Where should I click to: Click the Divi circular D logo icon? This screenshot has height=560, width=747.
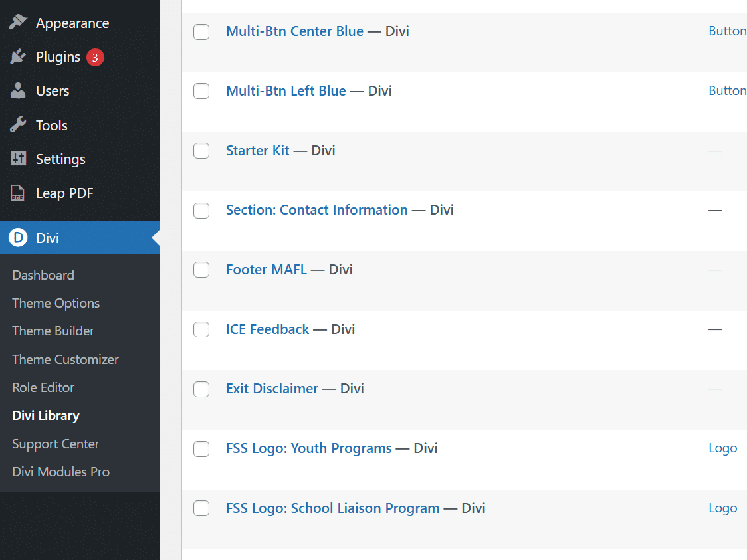(18, 237)
